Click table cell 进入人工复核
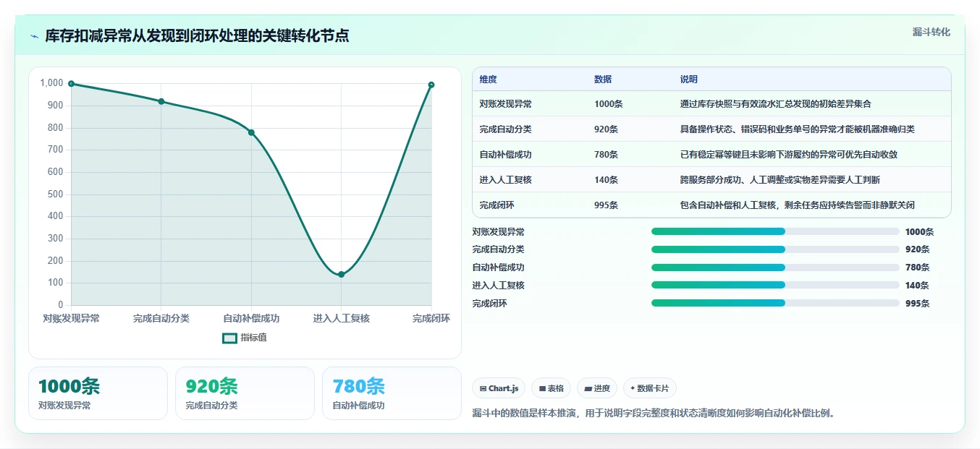 505,180
